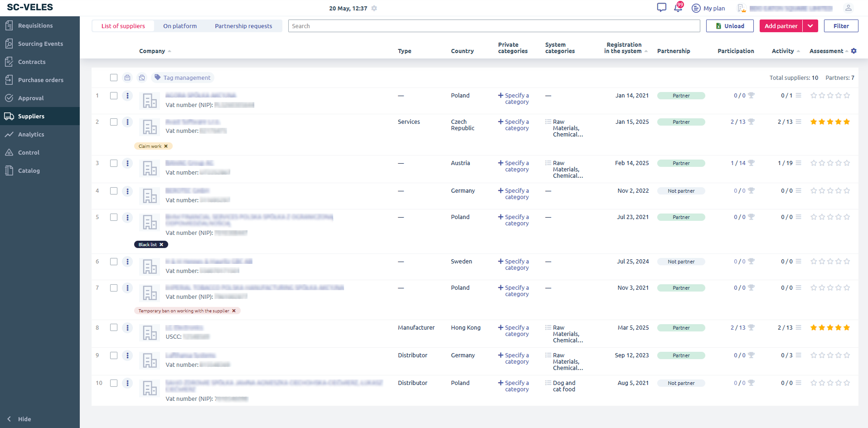Viewport: 868px width, 428px height.
Task: Click the user profile icon
Action: pyautogui.click(x=848, y=8)
